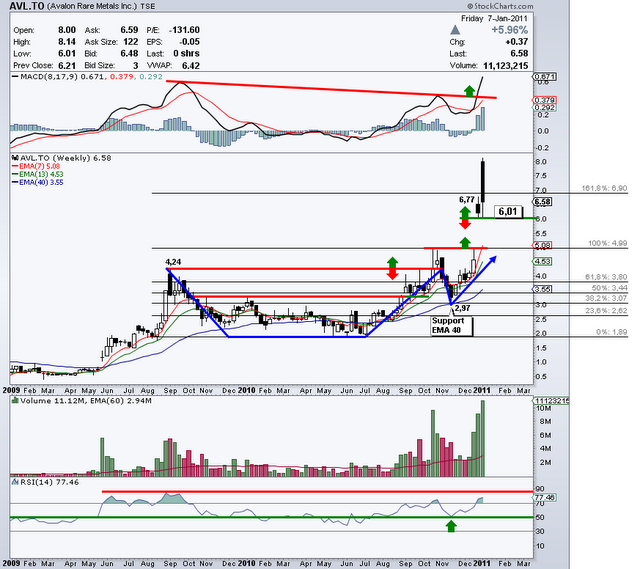Click the Prev Close value 6.21

[67, 65]
